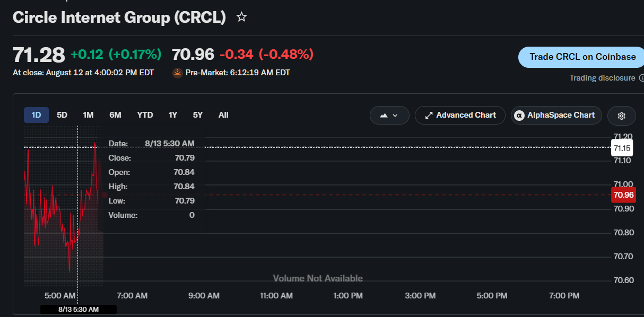Open chart settings gear icon
This screenshot has height=317, width=644.
(622, 116)
